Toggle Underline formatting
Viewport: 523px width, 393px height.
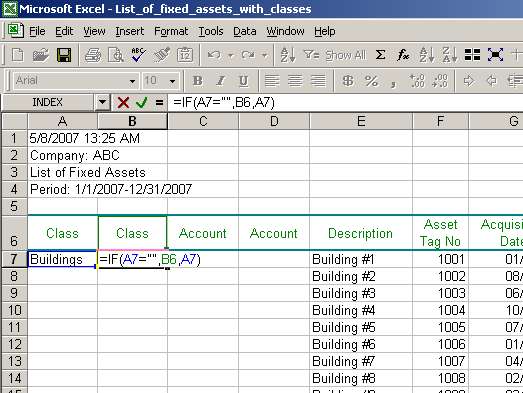[x=243, y=81]
